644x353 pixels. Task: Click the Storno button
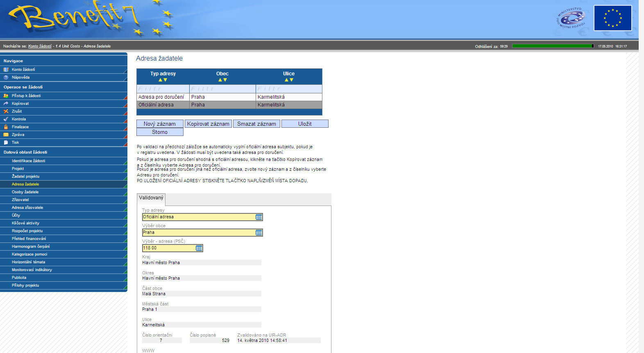tap(160, 132)
